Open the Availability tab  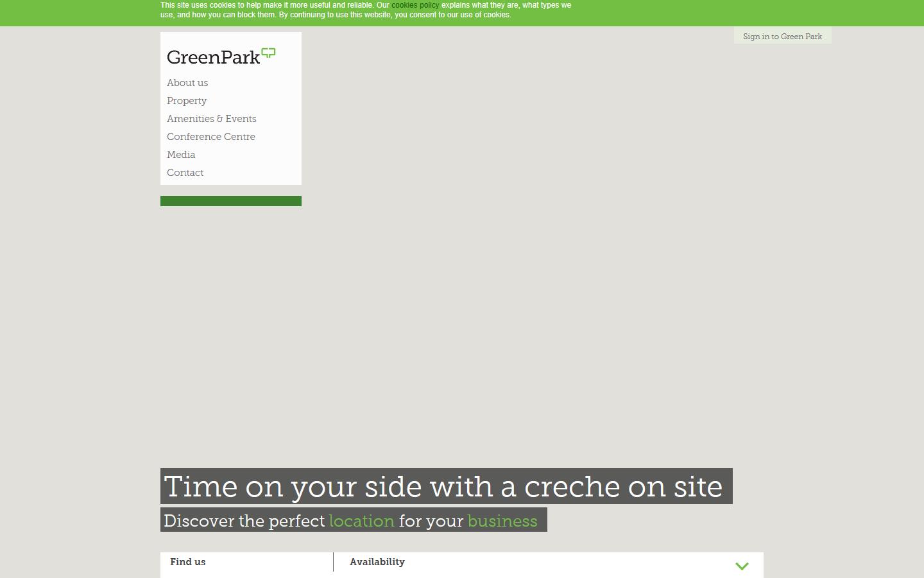coord(377,562)
